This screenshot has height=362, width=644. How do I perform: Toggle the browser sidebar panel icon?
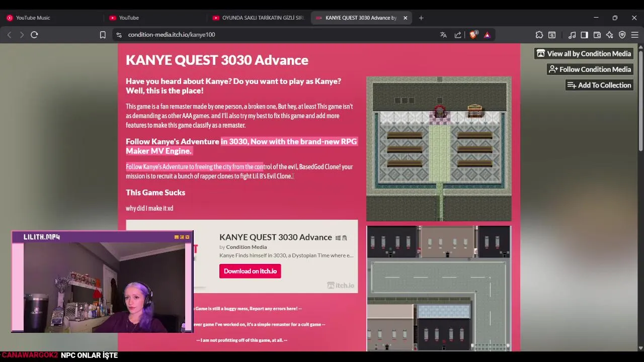(584, 35)
